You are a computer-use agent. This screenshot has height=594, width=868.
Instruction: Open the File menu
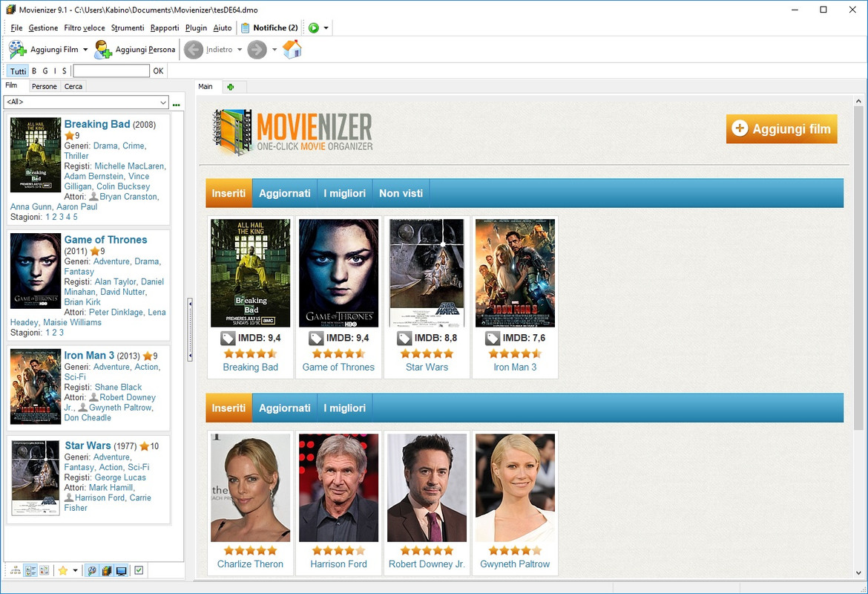(16, 27)
